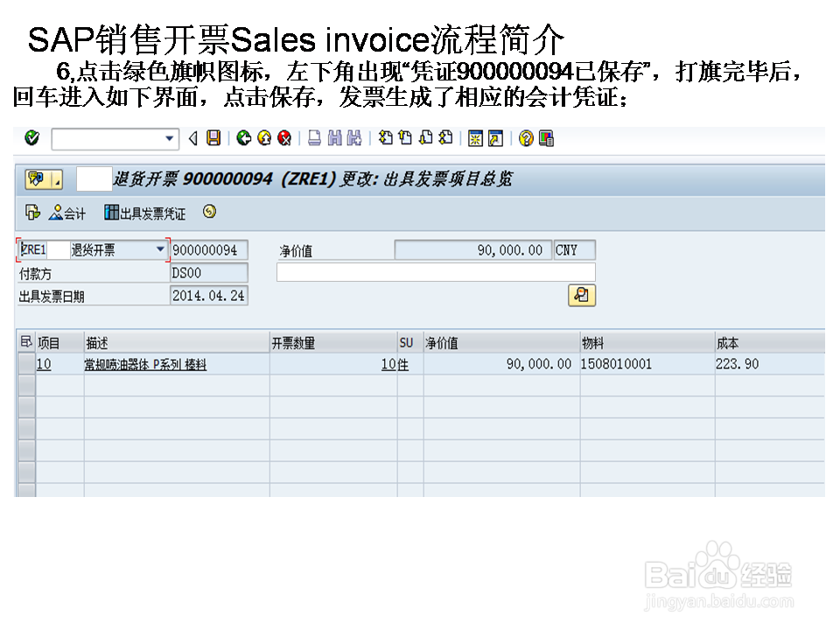Viewport: 840px width, 630px height.
Task: Click the 会计 accounting button
Action: click(67, 213)
